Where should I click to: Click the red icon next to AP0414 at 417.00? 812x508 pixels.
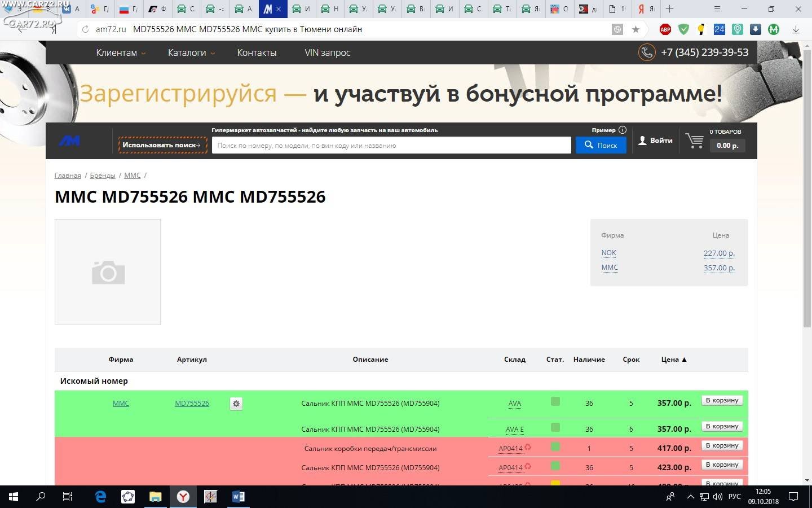(x=528, y=448)
